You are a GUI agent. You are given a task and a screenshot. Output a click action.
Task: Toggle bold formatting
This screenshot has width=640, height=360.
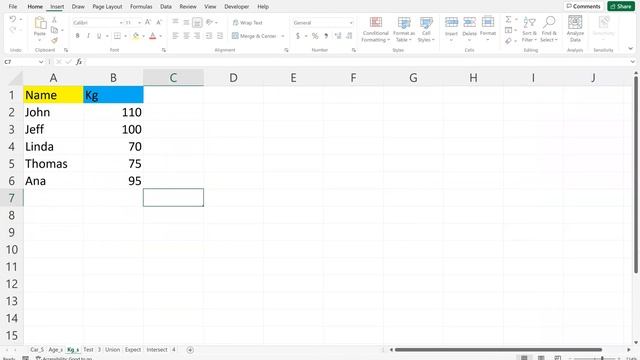point(78,36)
